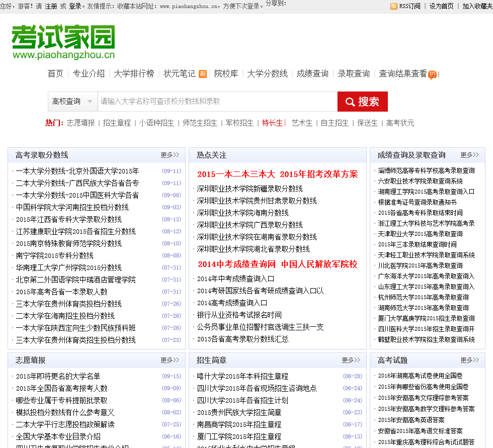The image size is (493, 448).
Task: Open 根据准考证号查询录取通知书 link
Action: click(x=417, y=202)
